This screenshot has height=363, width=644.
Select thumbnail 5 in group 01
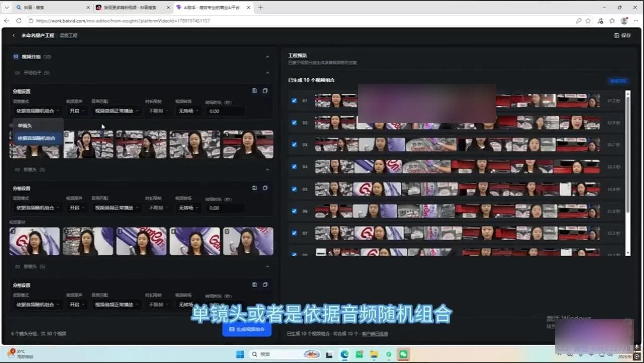pos(248,145)
